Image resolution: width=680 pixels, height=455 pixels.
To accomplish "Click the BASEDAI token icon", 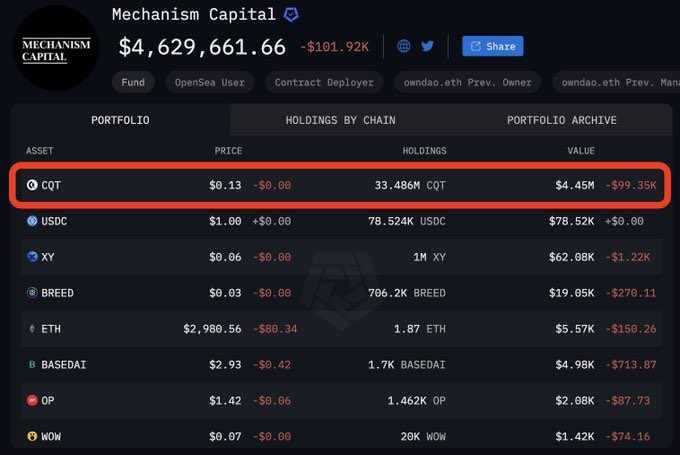I will coord(32,365).
